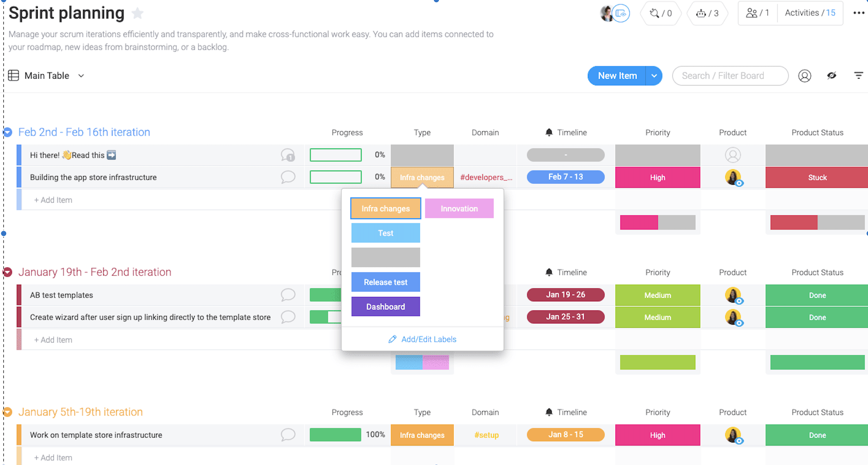Screen dimensions: 868x465
Task: Click Jan 8 - 15 timeline pill
Action: click(x=566, y=434)
